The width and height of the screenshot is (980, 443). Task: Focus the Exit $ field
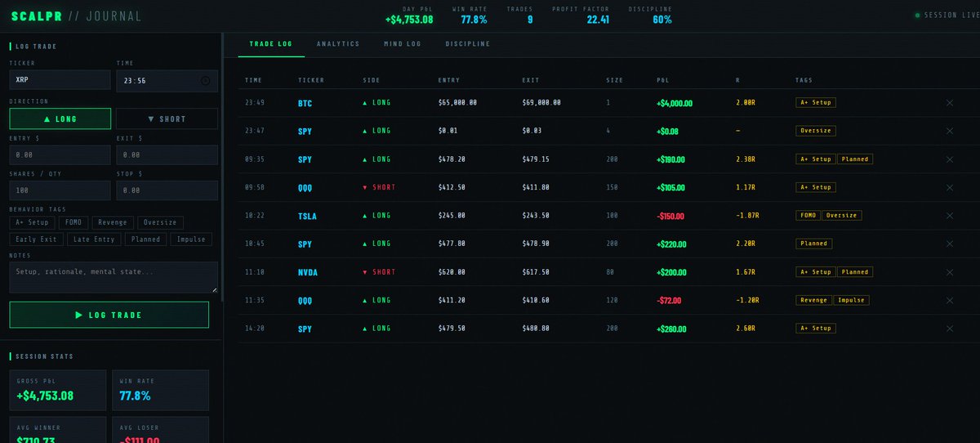167,154
